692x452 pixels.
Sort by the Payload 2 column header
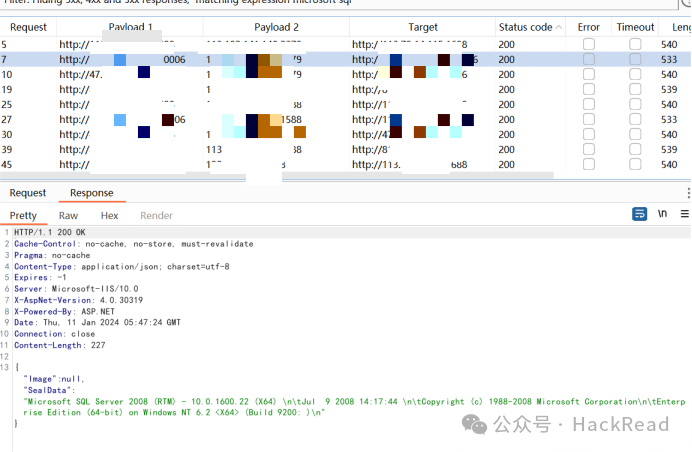pyautogui.click(x=276, y=27)
